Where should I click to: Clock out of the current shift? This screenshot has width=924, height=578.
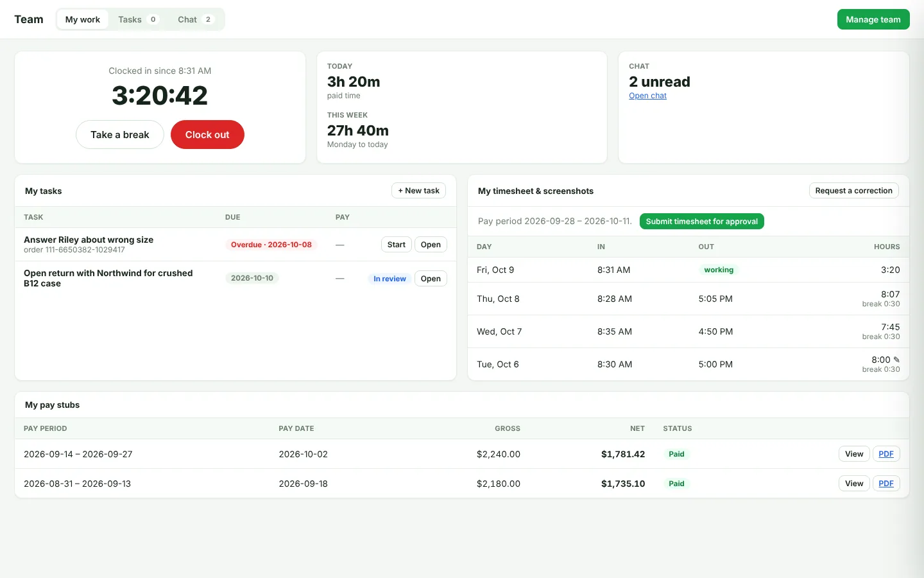coord(207,135)
